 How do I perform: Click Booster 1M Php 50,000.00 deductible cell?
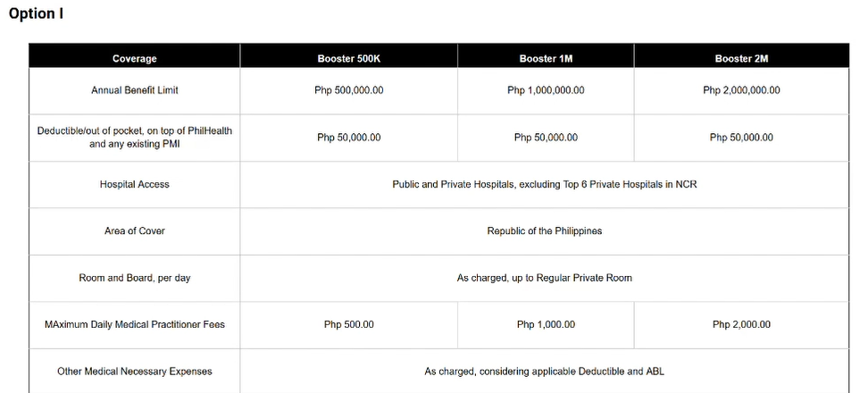pos(546,138)
